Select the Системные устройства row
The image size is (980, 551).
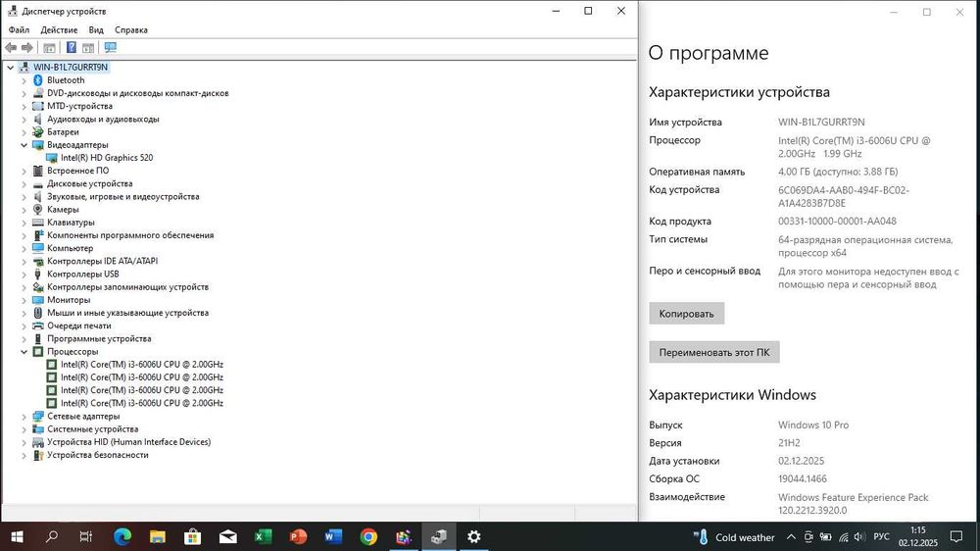tap(92, 429)
